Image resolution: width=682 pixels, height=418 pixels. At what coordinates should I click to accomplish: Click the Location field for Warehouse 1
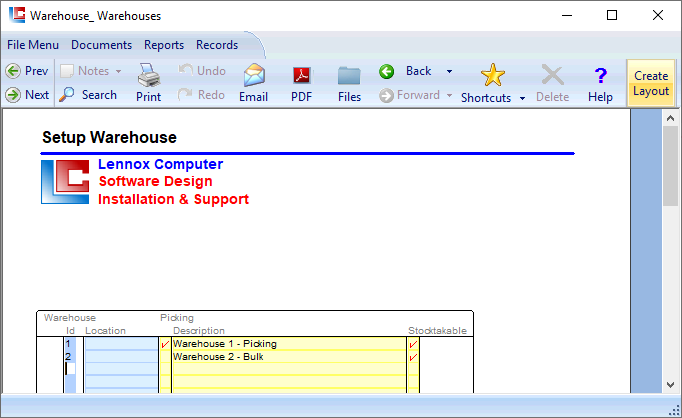(x=120, y=344)
